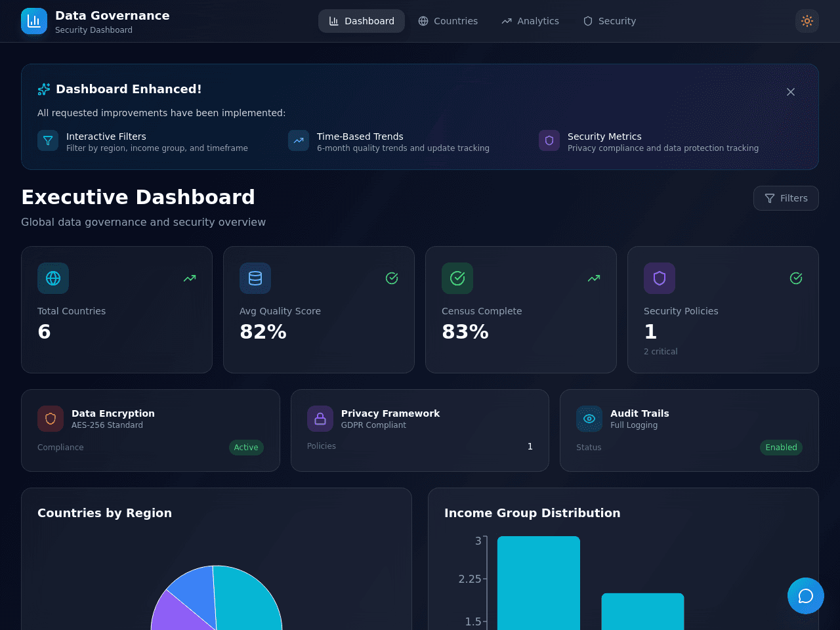Viewport: 840px width, 630px height.
Task: Click the globe icon in Total Countries card
Action: click(x=53, y=278)
